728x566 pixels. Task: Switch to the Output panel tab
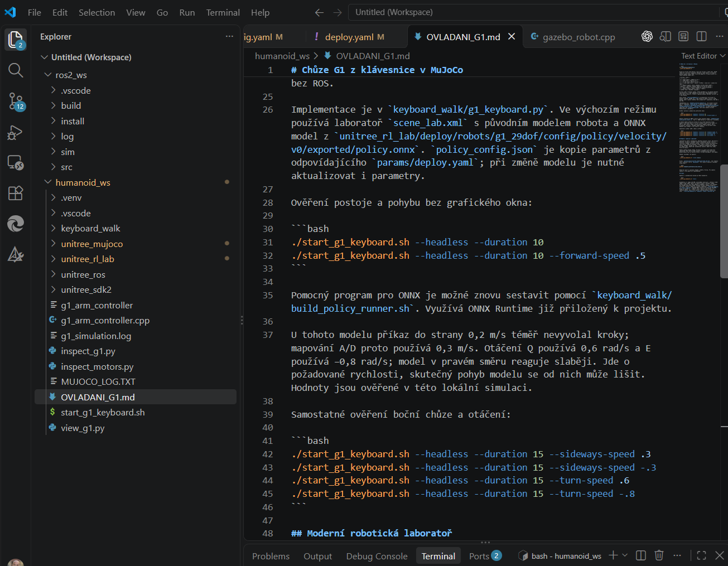pyautogui.click(x=317, y=556)
